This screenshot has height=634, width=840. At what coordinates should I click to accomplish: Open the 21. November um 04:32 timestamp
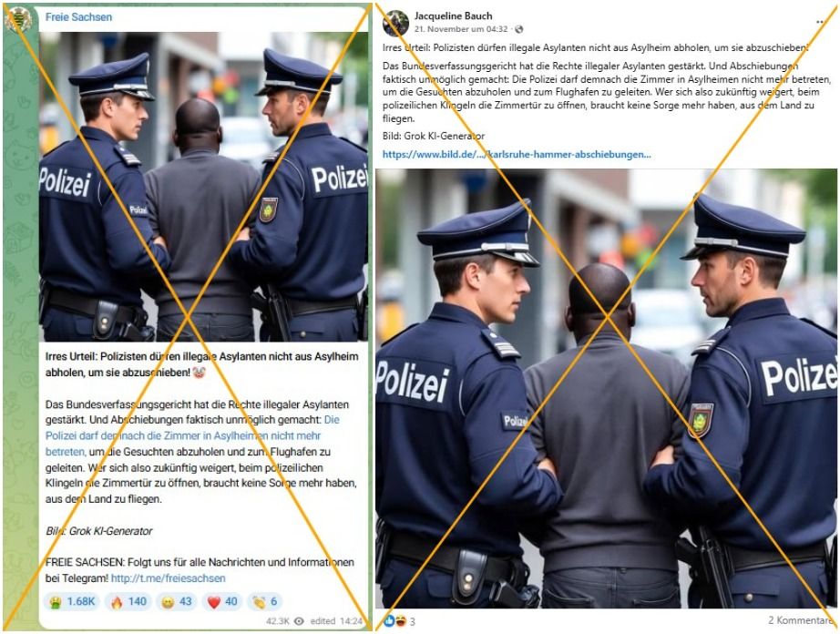(461, 29)
